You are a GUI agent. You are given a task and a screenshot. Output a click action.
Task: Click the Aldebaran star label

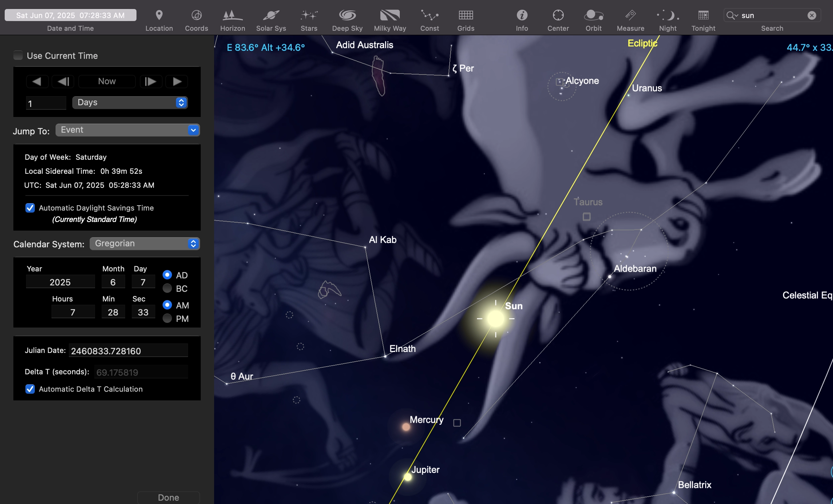tap(635, 269)
